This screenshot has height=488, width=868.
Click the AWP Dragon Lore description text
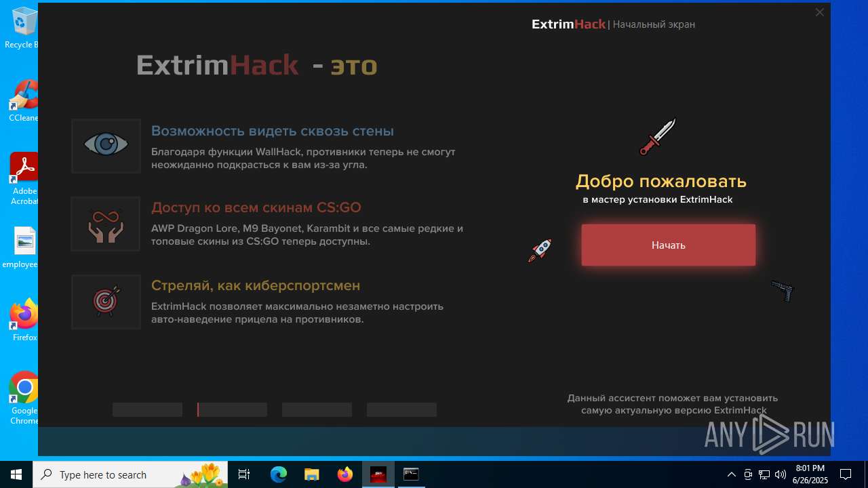point(307,235)
